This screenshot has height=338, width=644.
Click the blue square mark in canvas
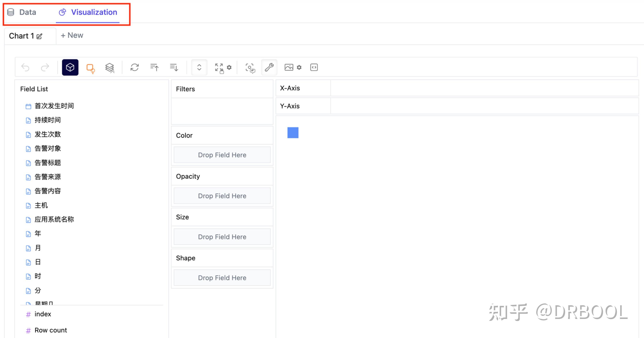293,133
